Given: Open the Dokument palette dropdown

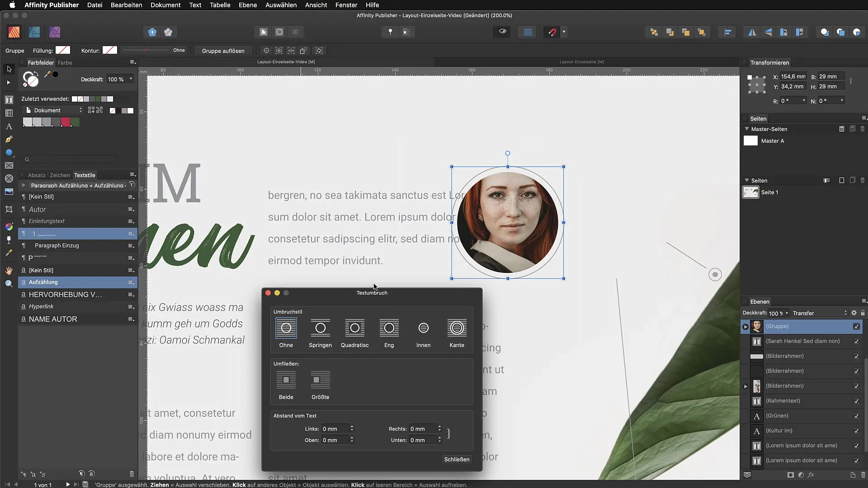Looking at the screenshot, I should (x=53, y=110).
